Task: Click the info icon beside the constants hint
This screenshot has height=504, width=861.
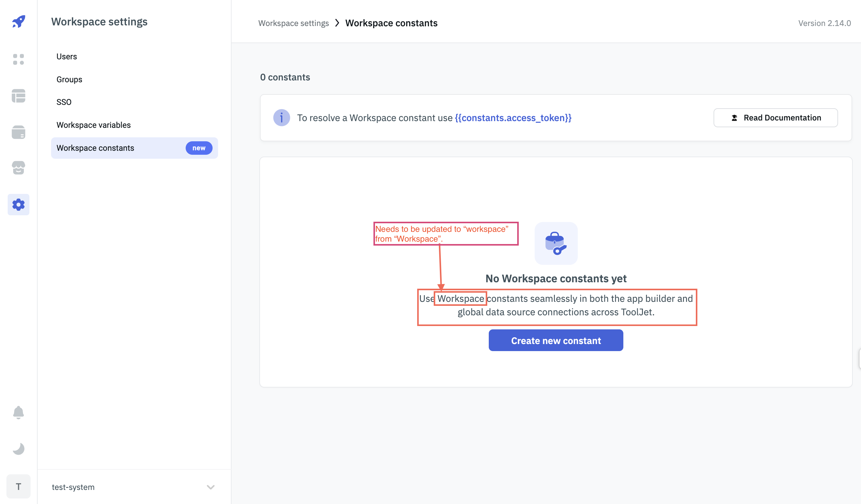Action: (x=281, y=117)
